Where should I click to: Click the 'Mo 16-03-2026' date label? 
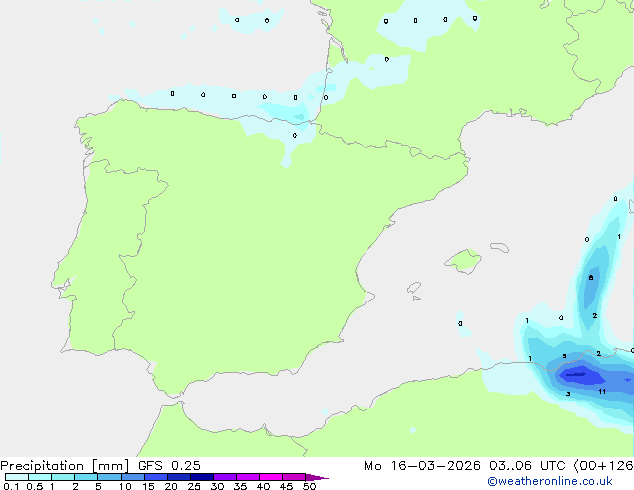(x=422, y=466)
